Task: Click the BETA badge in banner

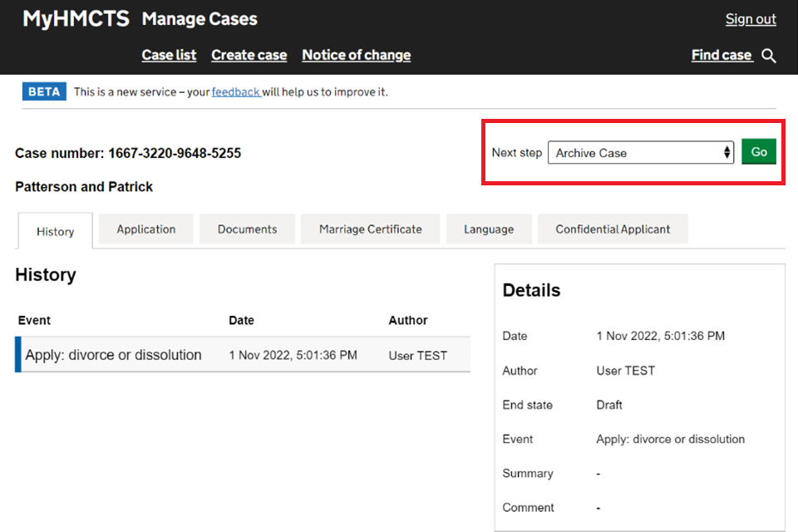Action: click(44, 91)
